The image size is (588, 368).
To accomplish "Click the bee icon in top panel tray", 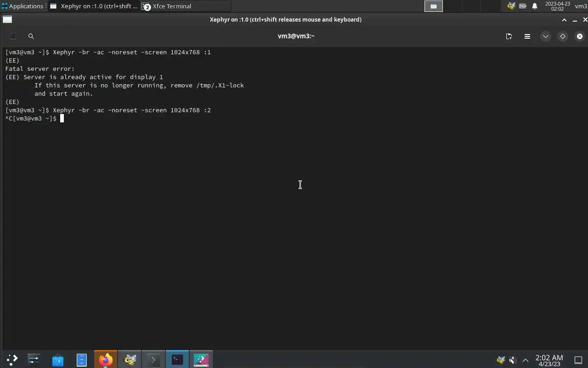I will (x=511, y=6).
